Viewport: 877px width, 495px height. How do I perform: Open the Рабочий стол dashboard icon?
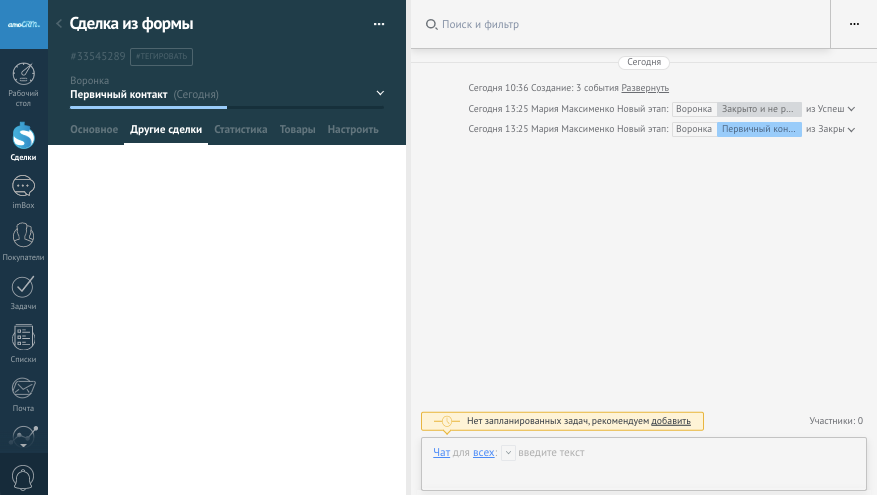(x=24, y=76)
